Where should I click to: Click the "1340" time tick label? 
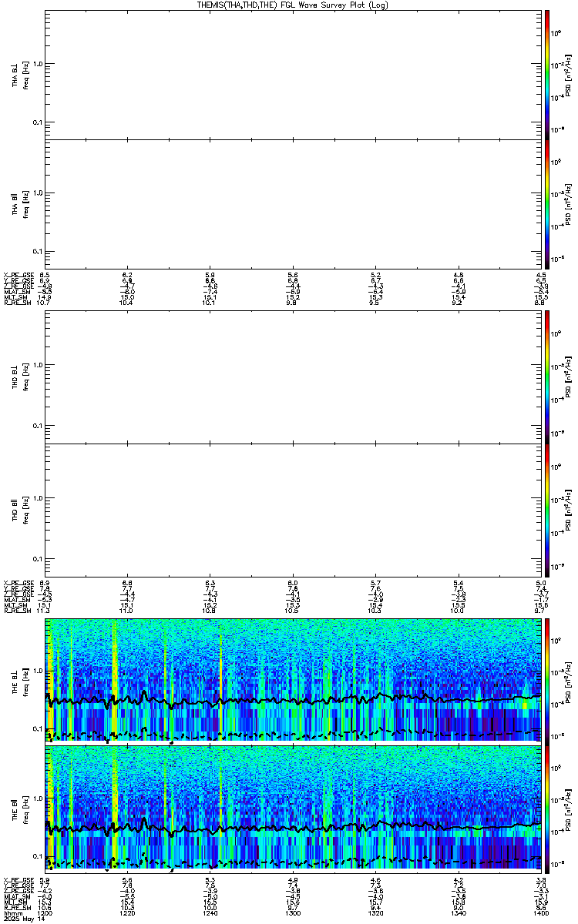pos(458,913)
